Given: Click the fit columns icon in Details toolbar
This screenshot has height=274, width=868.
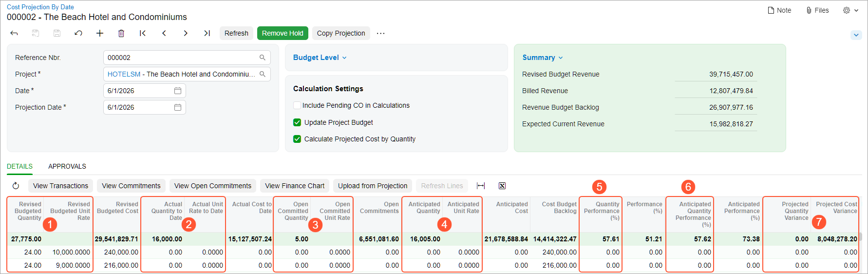Looking at the screenshot, I should click(x=481, y=186).
